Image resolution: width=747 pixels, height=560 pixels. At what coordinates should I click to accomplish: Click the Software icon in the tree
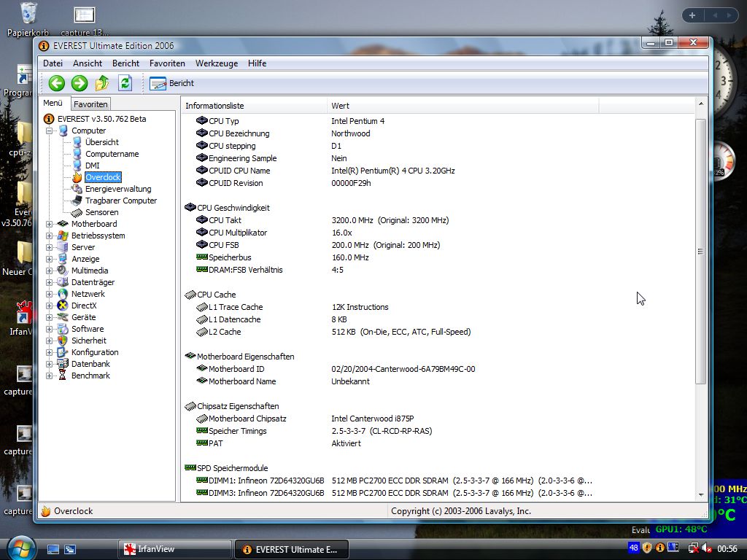63,329
